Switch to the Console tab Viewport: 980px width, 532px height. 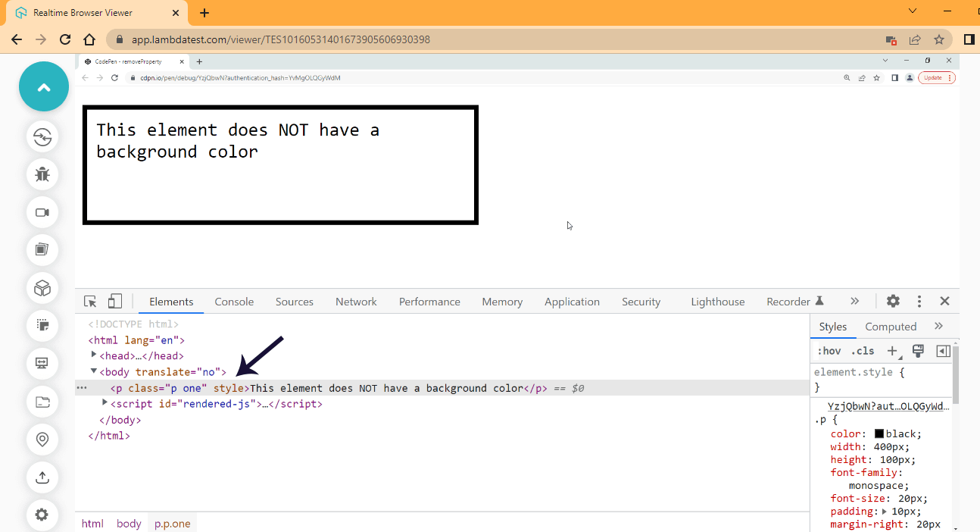(x=234, y=301)
